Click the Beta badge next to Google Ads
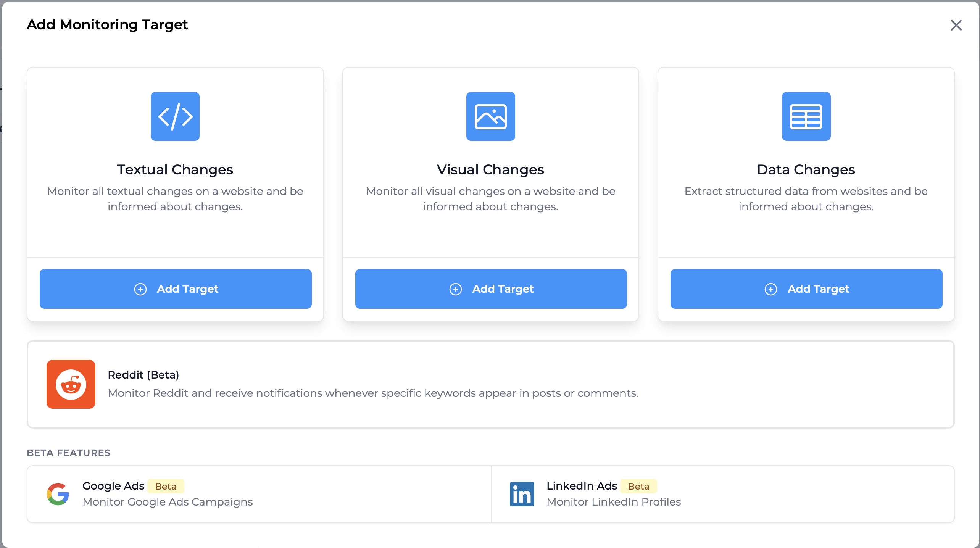 (165, 486)
